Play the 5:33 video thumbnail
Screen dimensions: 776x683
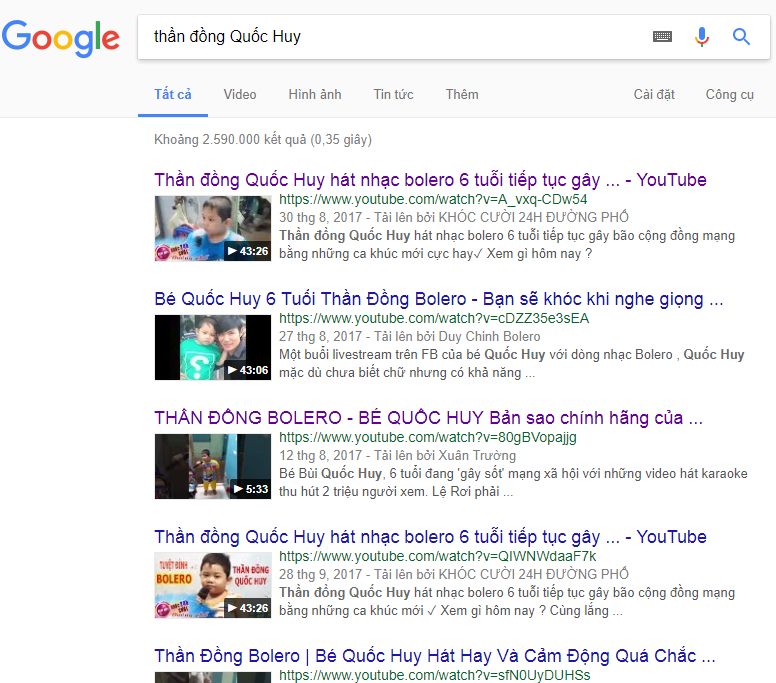coord(213,466)
